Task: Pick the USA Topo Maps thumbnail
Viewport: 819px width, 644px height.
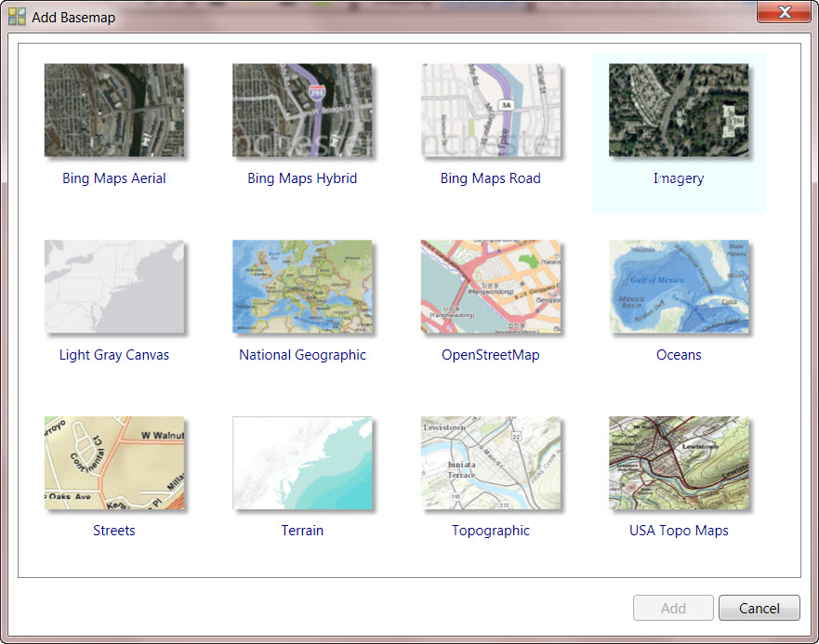Action: 679,463
